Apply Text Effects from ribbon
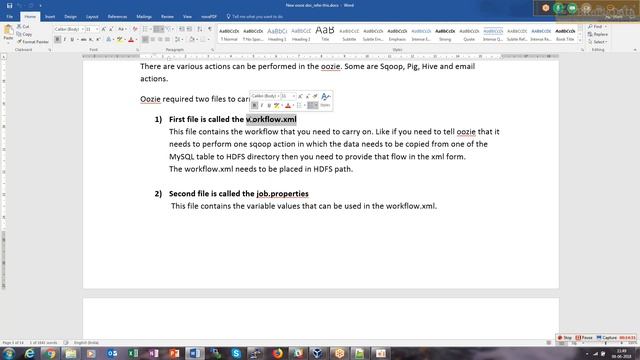 point(109,40)
